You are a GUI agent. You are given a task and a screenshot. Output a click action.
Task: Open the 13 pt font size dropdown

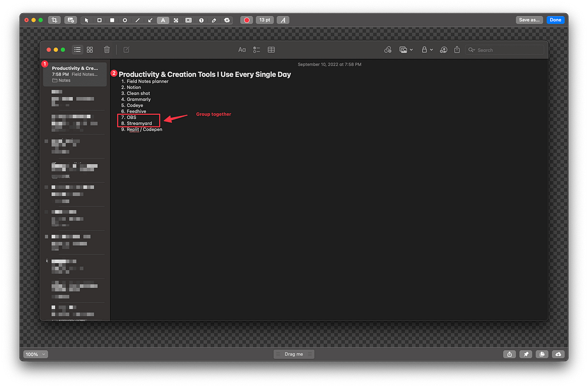(265, 20)
